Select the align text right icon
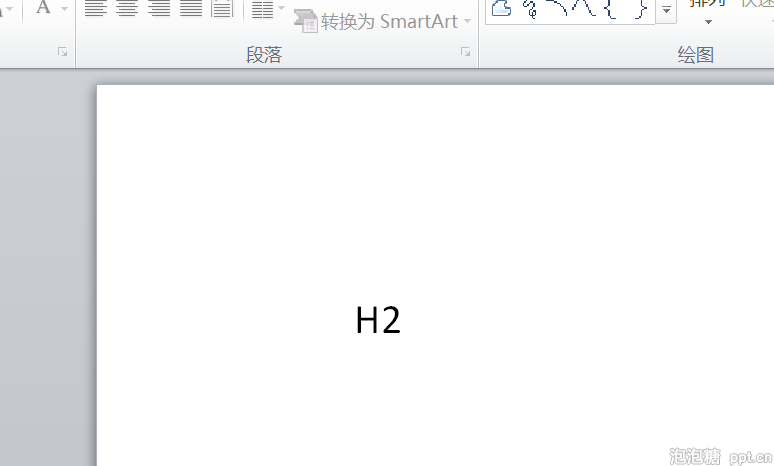The width and height of the screenshot is (774, 466). pos(159,8)
